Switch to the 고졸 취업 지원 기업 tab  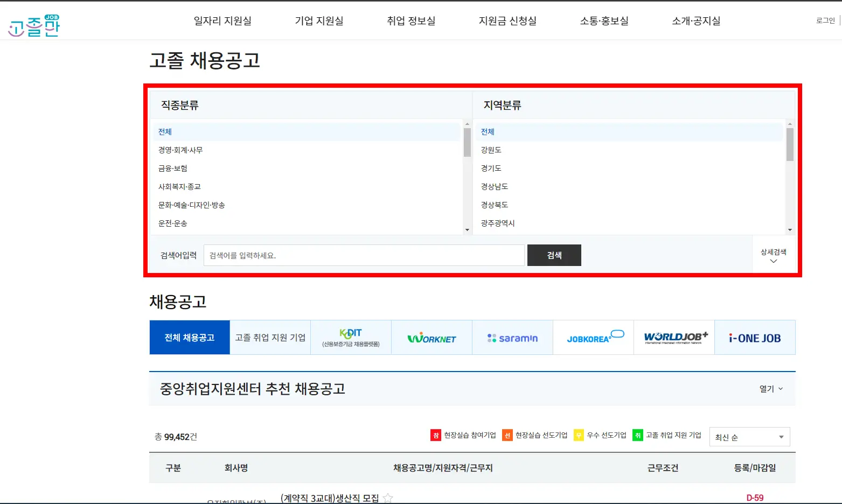coord(270,337)
